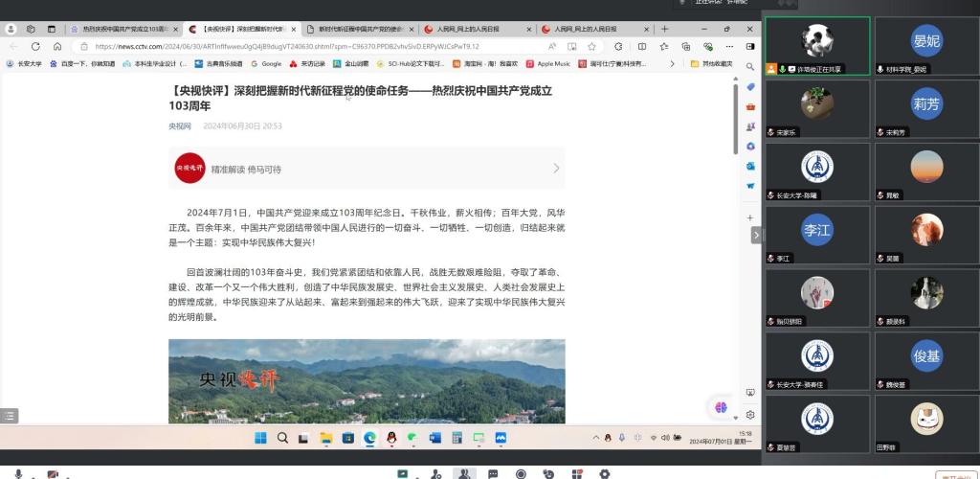
Task: Toggle the meeting microphone mute button
Action: click(18, 473)
